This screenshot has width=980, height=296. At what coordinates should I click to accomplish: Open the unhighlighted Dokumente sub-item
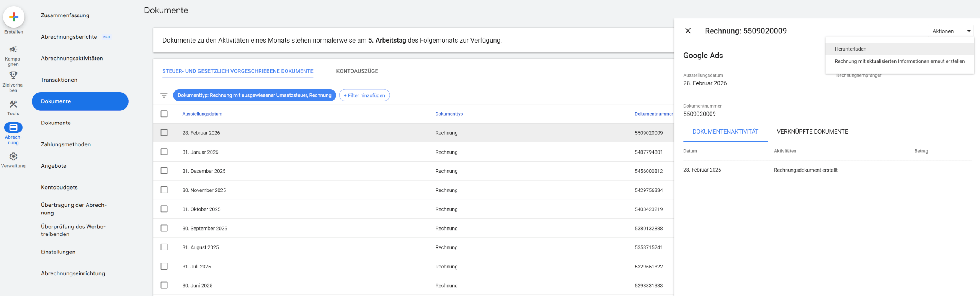[56, 123]
